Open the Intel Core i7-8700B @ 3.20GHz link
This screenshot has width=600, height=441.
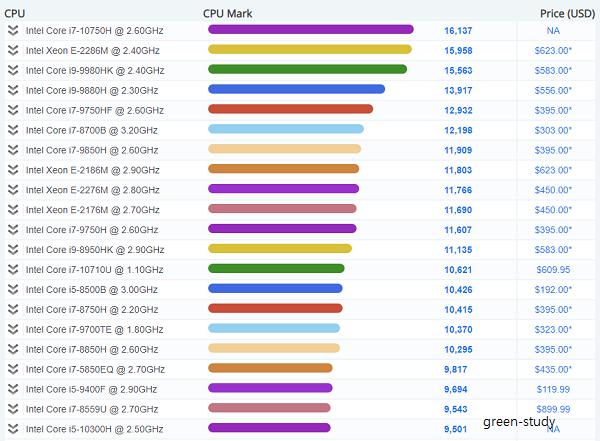[91, 130]
